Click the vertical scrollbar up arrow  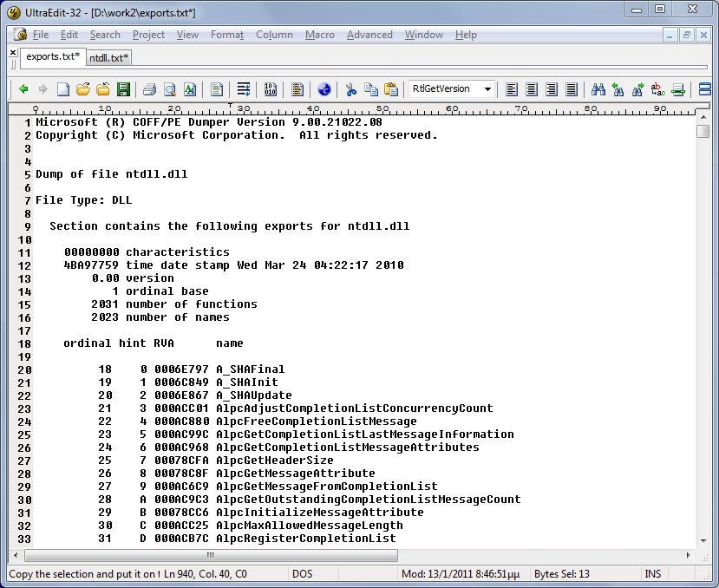tap(703, 118)
